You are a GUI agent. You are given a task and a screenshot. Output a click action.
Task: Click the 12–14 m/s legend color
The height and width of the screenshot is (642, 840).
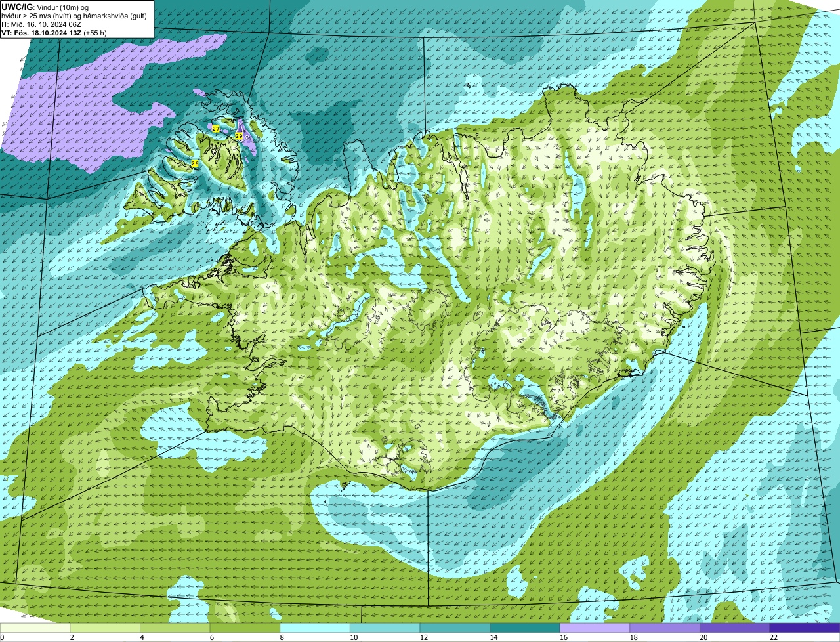[x=455, y=628]
